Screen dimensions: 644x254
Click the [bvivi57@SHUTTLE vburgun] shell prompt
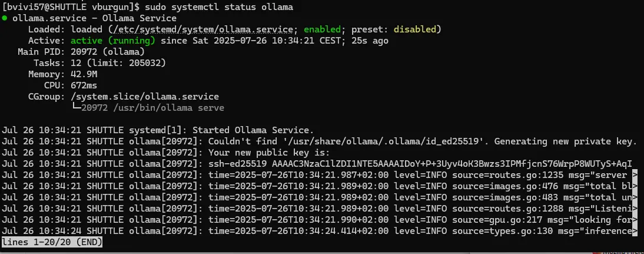pyautogui.click(x=71, y=7)
